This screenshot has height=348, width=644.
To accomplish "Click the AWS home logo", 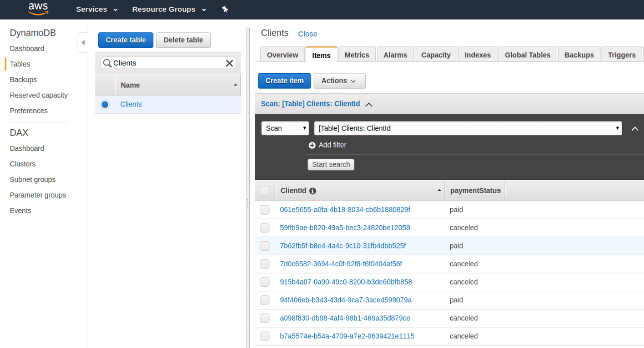I will tap(38, 9).
